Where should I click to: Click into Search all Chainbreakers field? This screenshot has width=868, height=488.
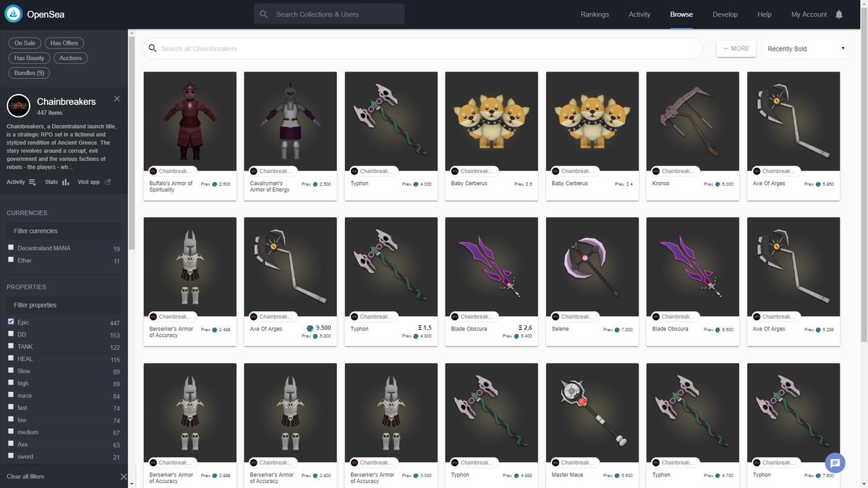coord(422,48)
